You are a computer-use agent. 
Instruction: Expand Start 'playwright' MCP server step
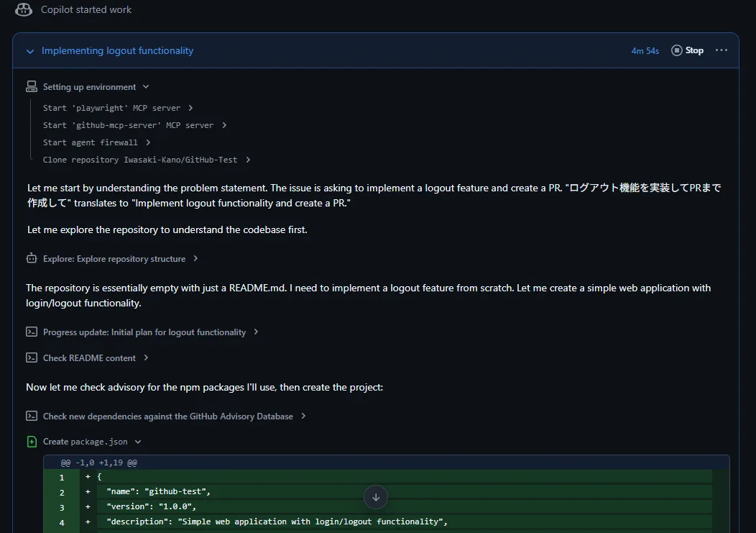click(x=190, y=108)
